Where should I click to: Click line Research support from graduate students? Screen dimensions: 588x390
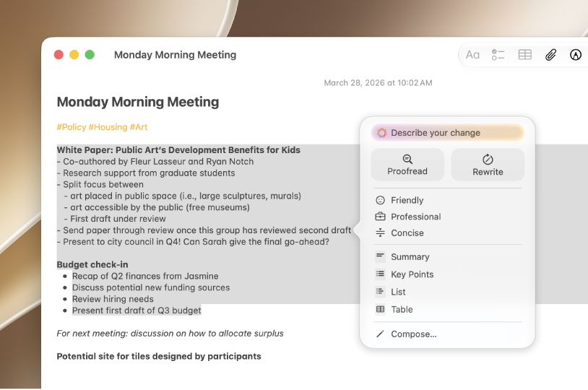[x=146, y=173]
